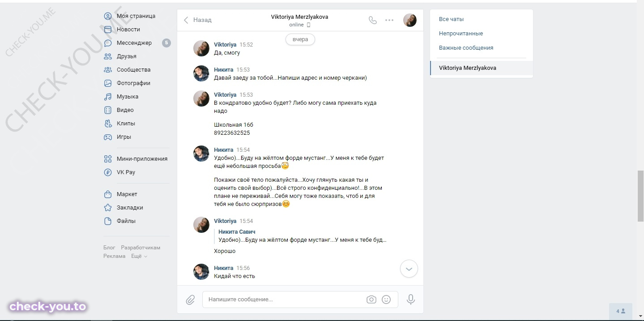This screenshot has width=644, height=321.
Task: Open Мессенджер chat bubble icon
Action: pyautogui.click(x=108, y=43)
